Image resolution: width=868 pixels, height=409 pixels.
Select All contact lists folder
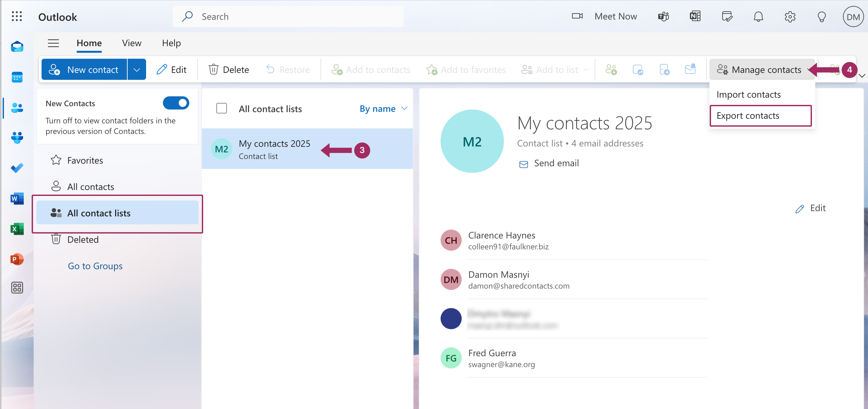click(117, 213)
